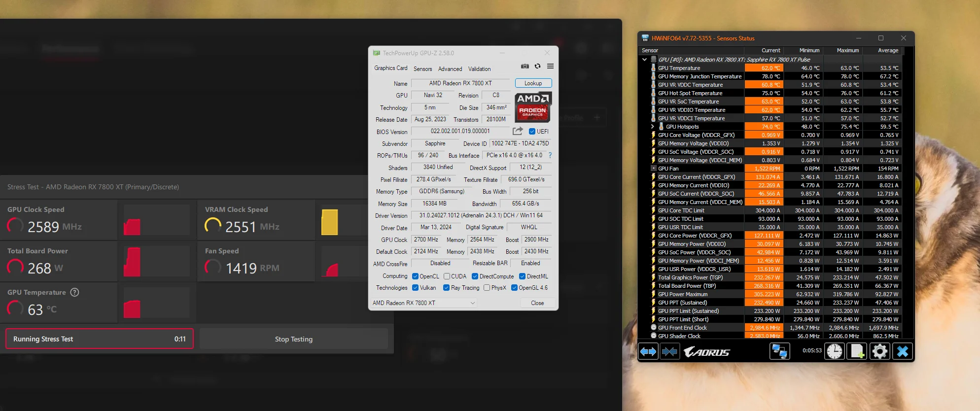Click the Bus Interface question mark
Screen dimensions: 980x411
[x=550, y=155]
